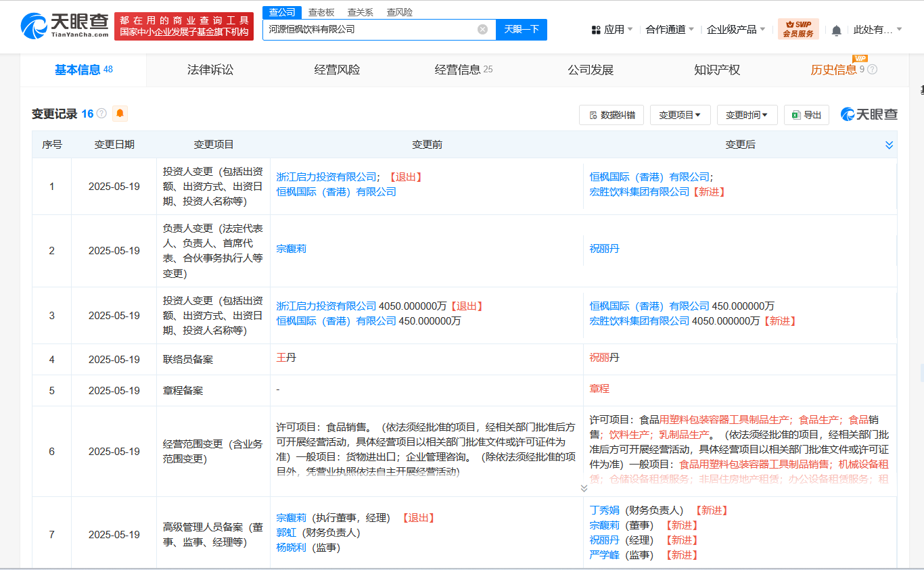
Task: Clear the search box with X icon
Action: point(482,29)
